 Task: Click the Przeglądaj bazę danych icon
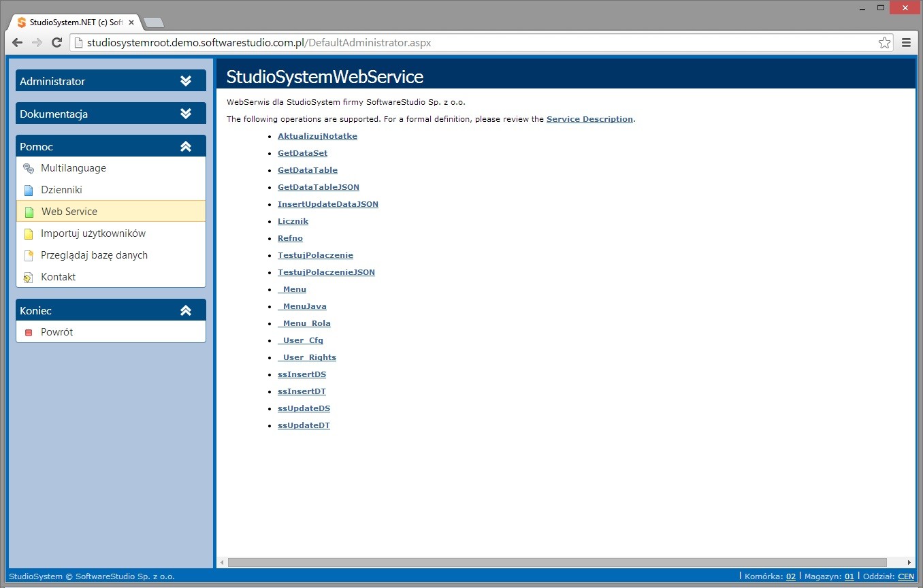(29, 256)
